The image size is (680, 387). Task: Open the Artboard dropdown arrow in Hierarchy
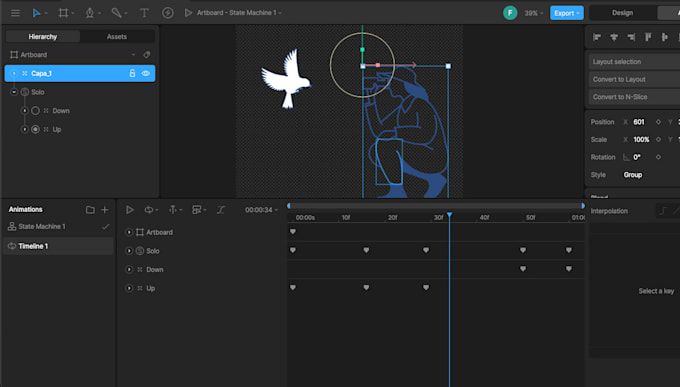click(x=134, y=55)
